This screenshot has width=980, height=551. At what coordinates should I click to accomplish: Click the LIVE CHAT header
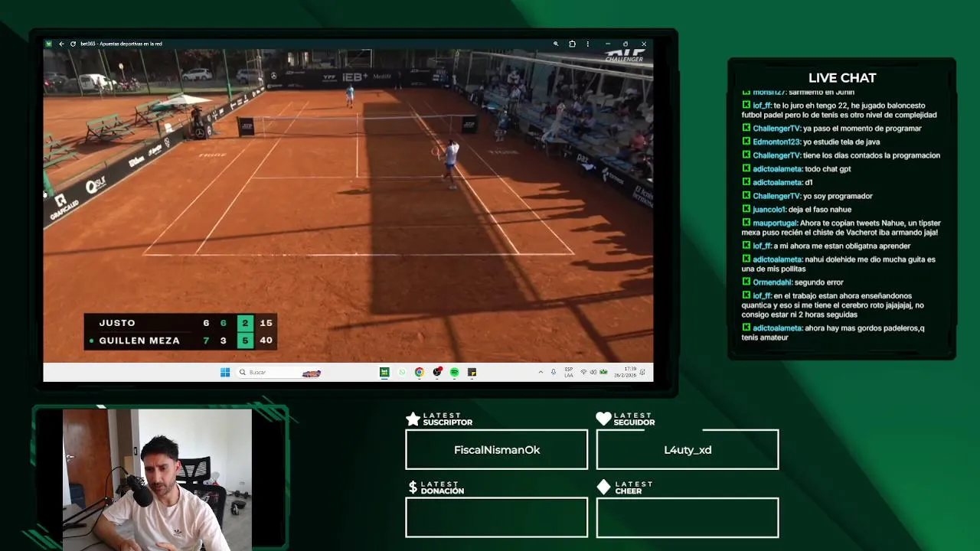click(x=842, y=78)
